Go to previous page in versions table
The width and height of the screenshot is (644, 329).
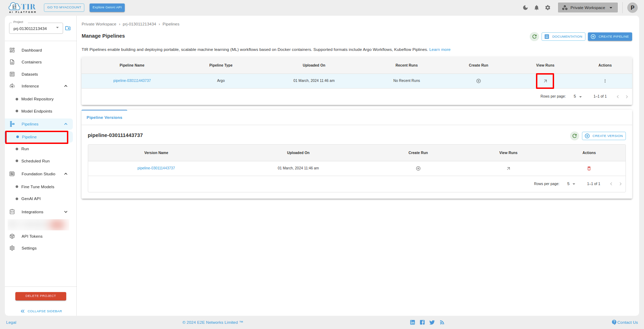[611, 184]
